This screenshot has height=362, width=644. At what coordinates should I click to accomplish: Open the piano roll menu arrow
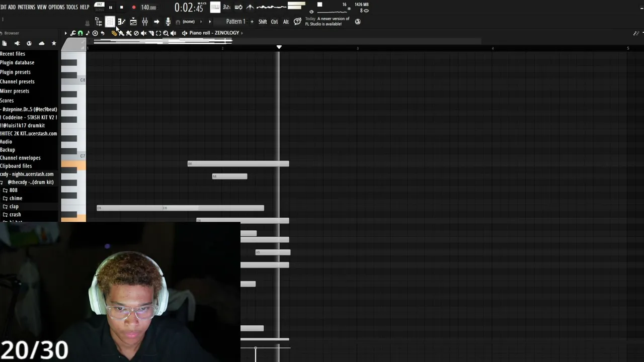pos(65,33)
